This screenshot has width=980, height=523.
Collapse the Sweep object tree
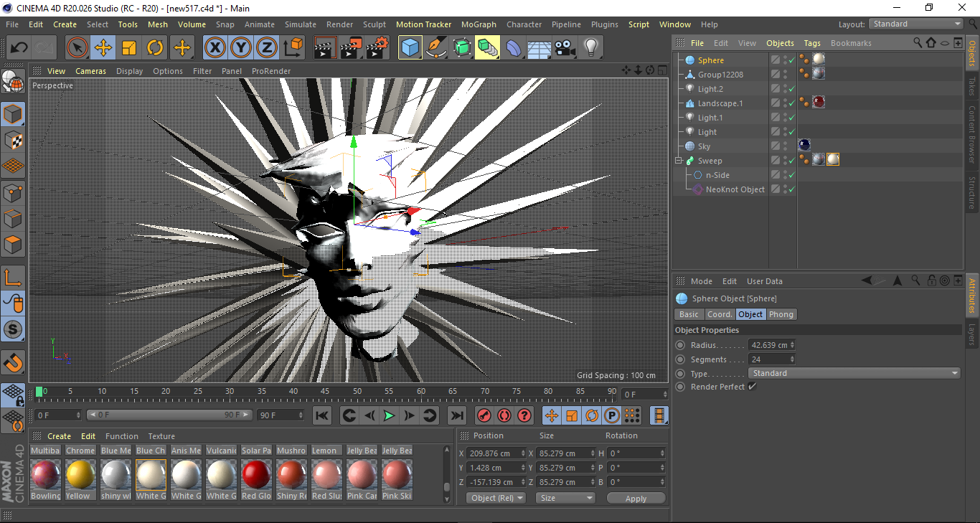[x=679, y=161]
